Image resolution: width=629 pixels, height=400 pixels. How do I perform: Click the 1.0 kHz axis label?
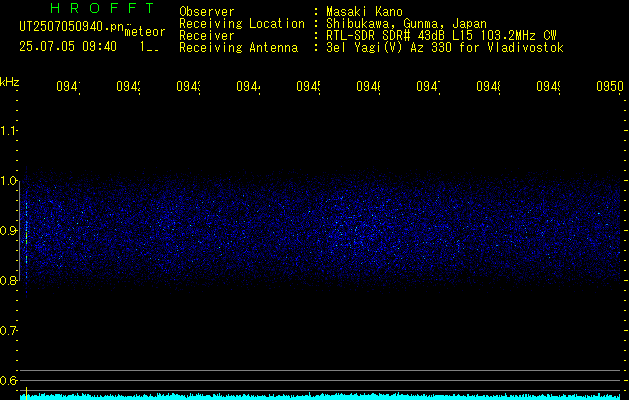tap(8, 181)
